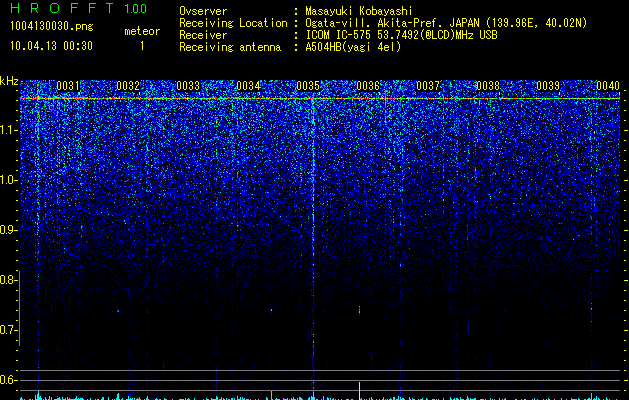Click the 0.7 kHz axis tick label
Image resolution: width=629 pixels, height=400 pixels.
[x=8, y=330]
